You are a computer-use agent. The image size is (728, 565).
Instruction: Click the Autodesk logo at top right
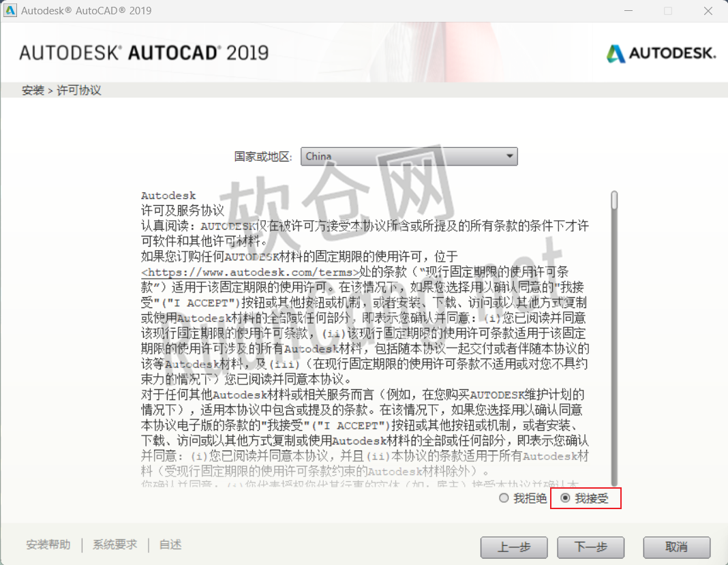(x=659, y=52)
